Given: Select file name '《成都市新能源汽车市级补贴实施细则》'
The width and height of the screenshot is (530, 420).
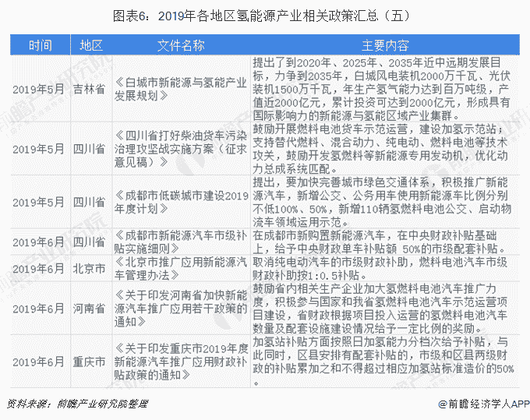Looking at the screenshot, I should (181, 242).
